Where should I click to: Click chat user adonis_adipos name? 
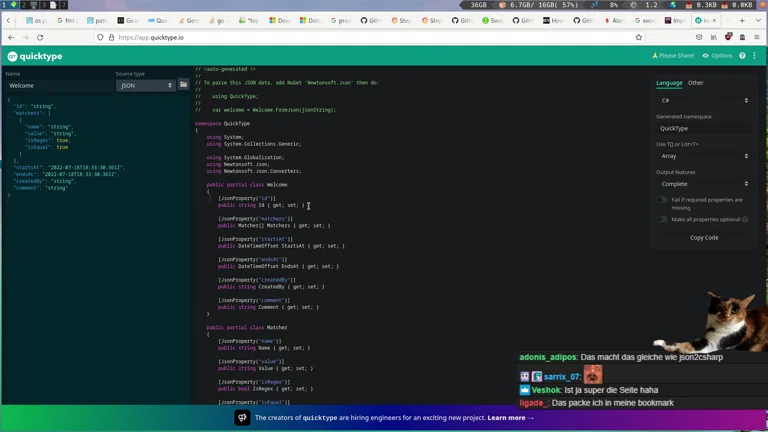coord(548,357)
